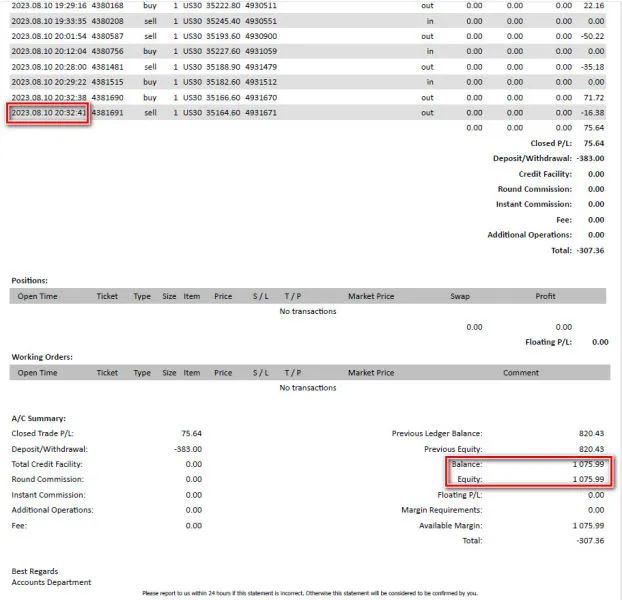Click the Closed P/L value 75.64
Screen dimensions: 622x600
click(594, 143)
